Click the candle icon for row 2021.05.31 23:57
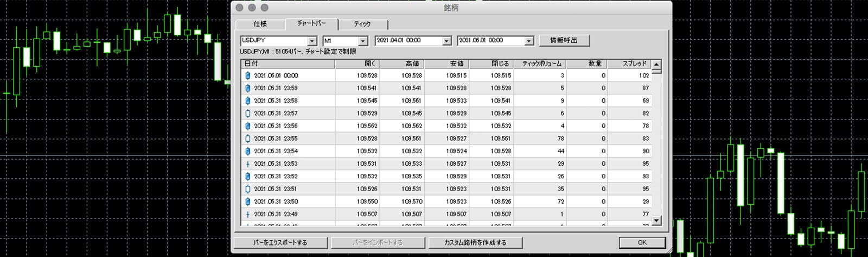This screenshot has height=257, width=868. (248, 114)
